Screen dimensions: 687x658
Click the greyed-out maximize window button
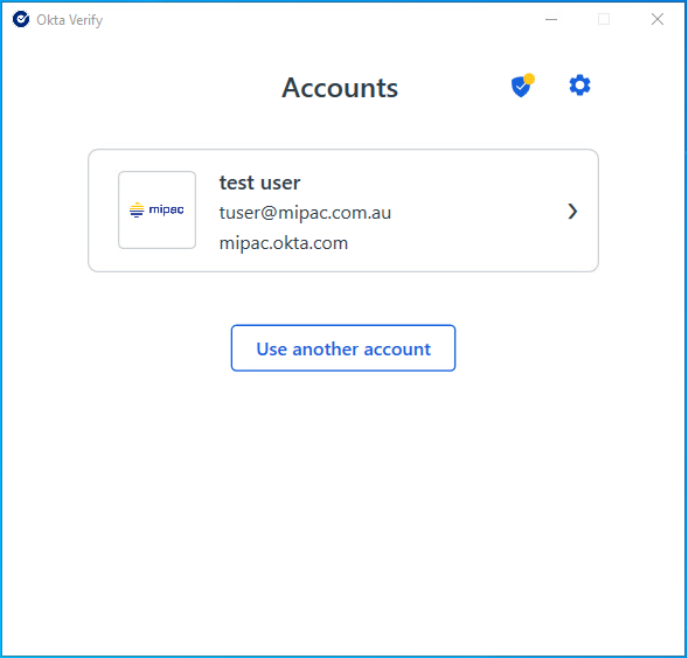click(x=604, y=19)
